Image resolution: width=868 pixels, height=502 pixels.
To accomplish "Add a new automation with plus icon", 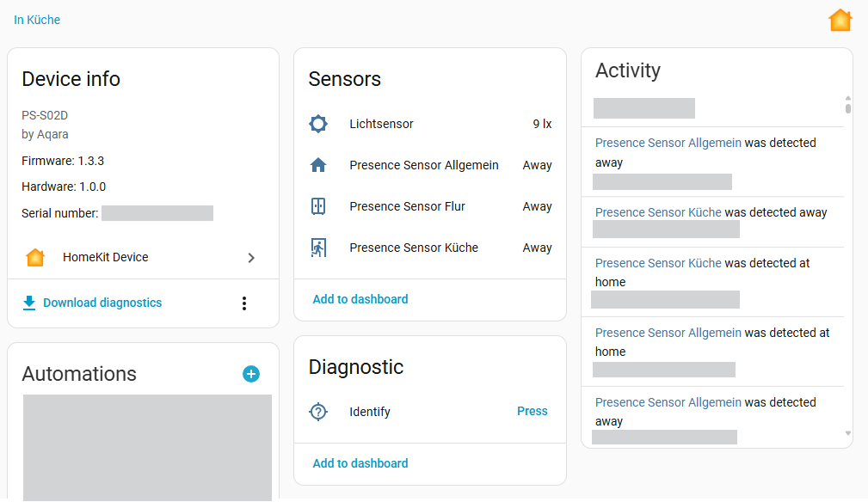I will coord(251,374).
